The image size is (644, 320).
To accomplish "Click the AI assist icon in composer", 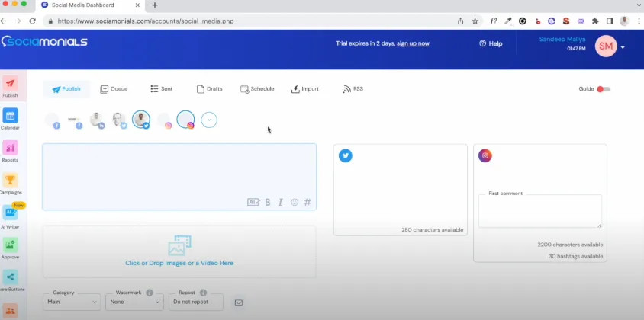I will pyautogui.click(x=253, y=202).
